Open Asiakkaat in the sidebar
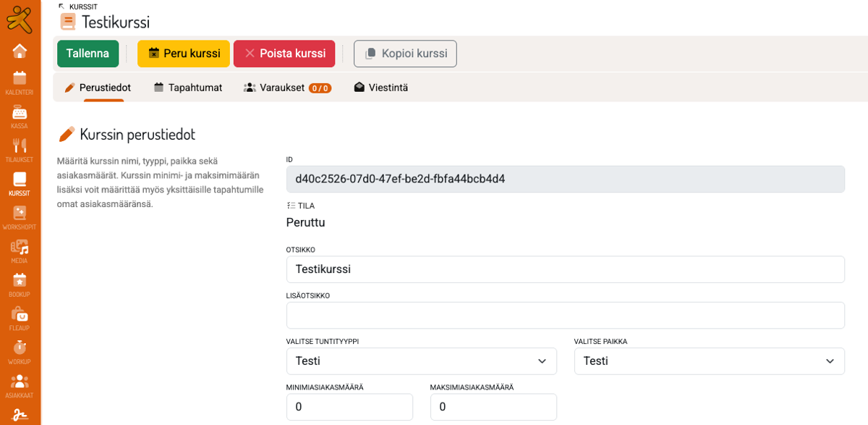The width and height of the screenshot is (868, 425). coord(20,386)
